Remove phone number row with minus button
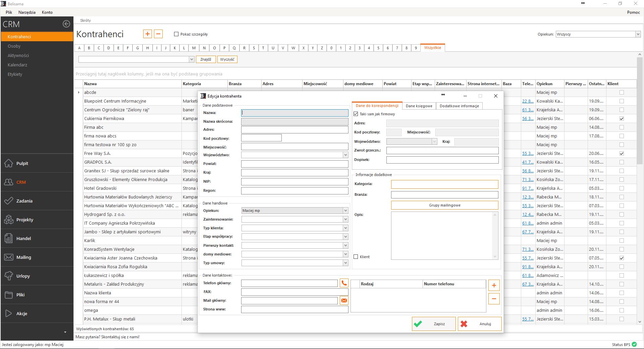The image size is (644, 349). tap(494, 299)
